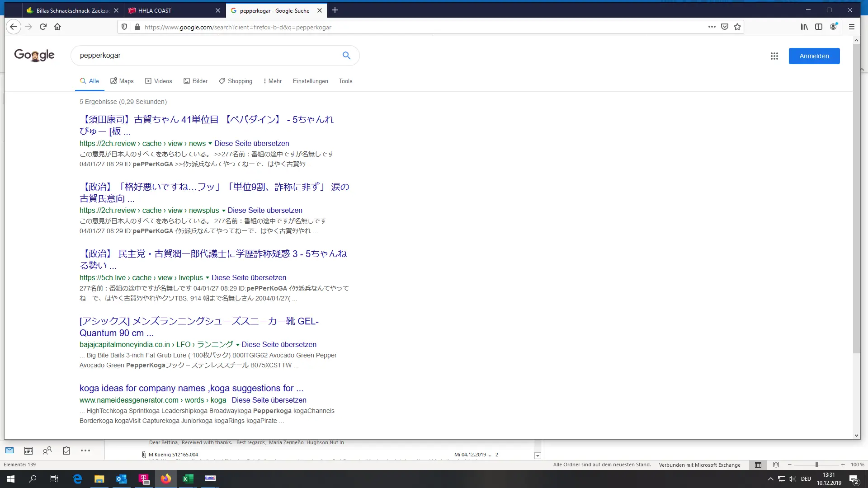The height and width of the screenshot is (488, 868).
Task: Close the HHLA COAST tab
Action: click(218, 10)
